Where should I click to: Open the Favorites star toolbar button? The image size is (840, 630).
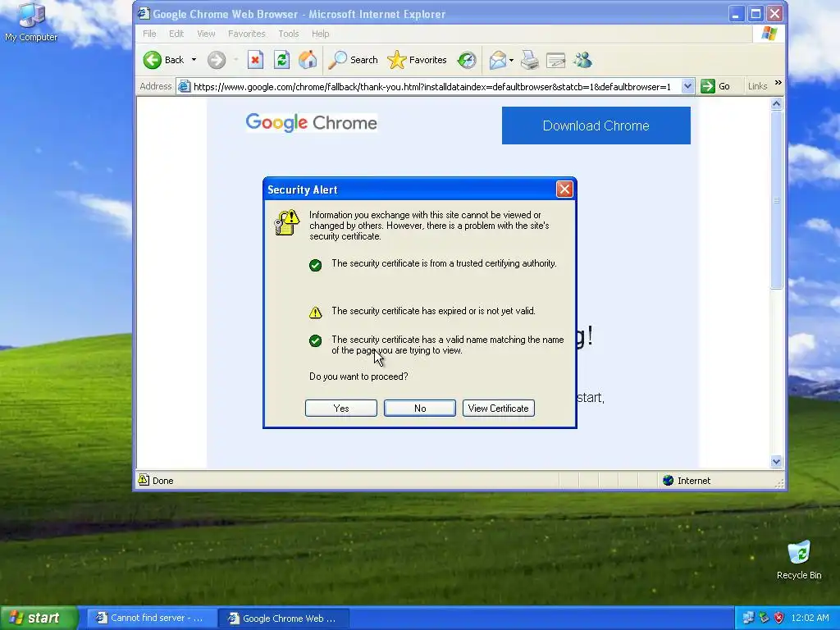tap(417, 60)
